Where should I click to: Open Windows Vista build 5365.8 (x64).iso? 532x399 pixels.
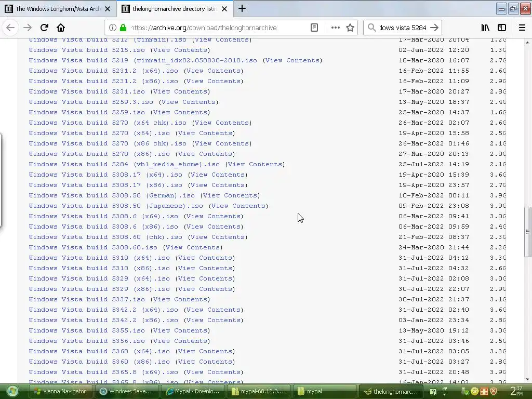[103, 372]
